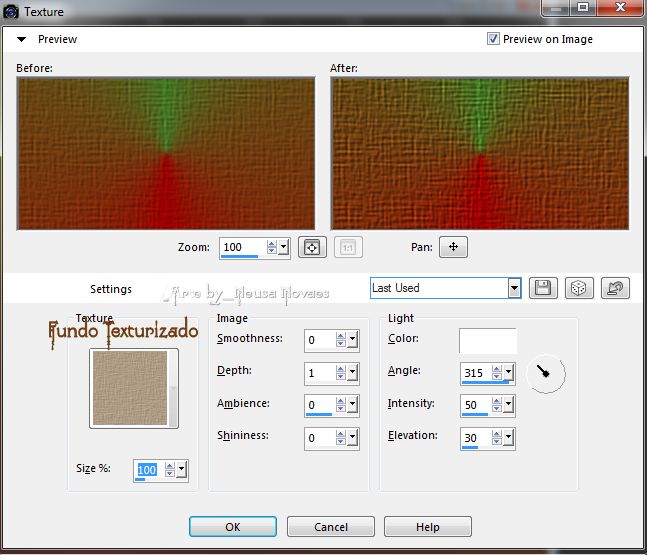Viewport: 647px width, 555px height.
Task: Collapse the Preview section triangle
Action: pos(21,39)
